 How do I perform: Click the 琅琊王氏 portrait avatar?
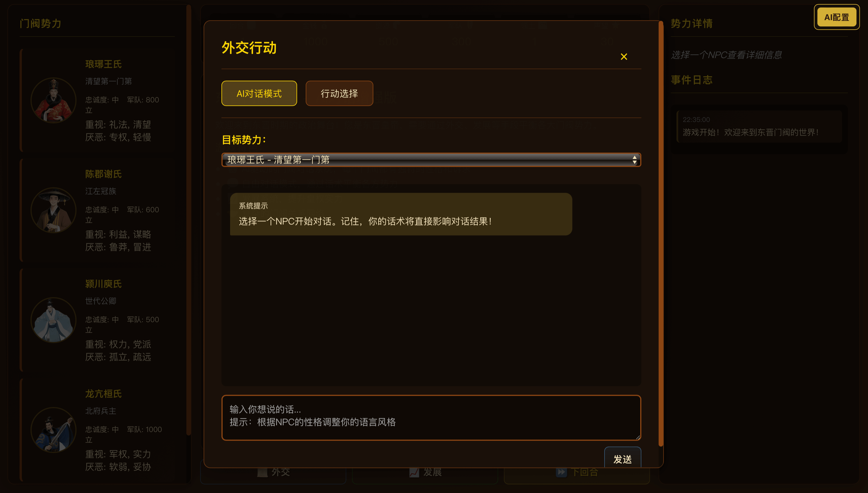[53, 100]
